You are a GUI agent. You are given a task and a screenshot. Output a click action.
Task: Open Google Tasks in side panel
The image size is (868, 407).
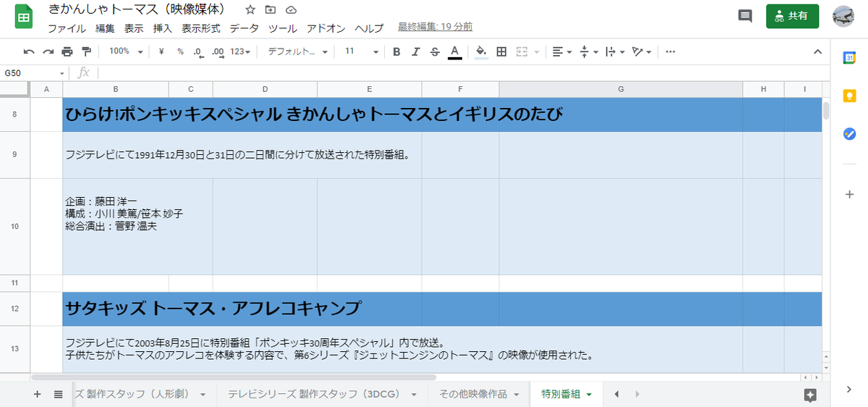pyautogui.click(x=849, y=133)
